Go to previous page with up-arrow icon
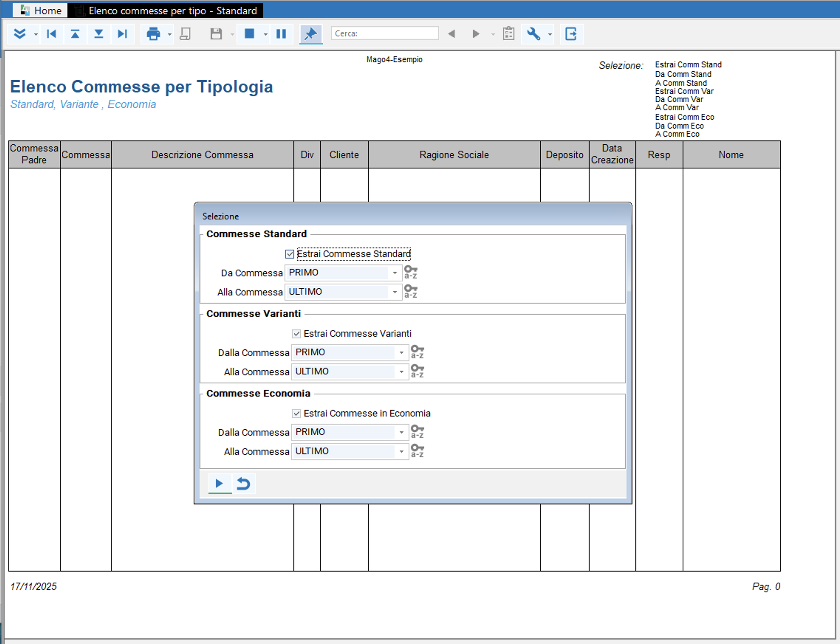The width and height of the screenshot is (840, 644). point(75,34)
